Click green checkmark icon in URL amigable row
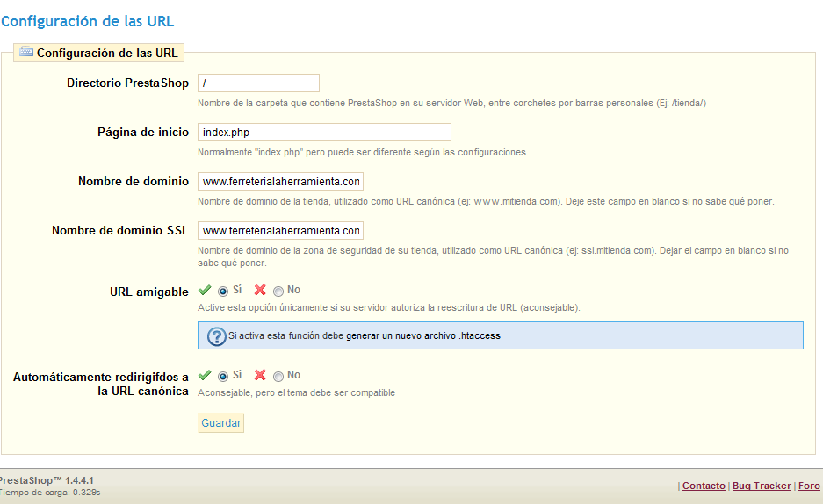This screenshot has width=823, height=504. [205, 290]
